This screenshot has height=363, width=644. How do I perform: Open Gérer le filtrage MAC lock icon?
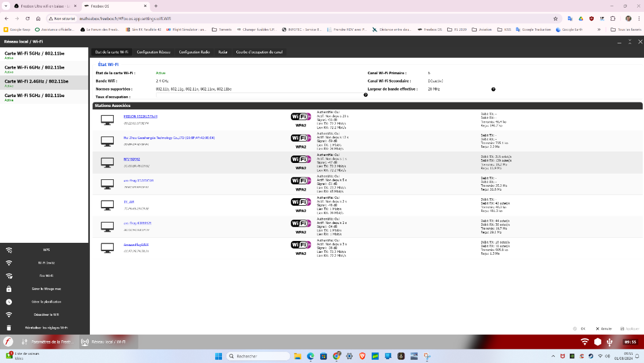(x=9, y=289)
